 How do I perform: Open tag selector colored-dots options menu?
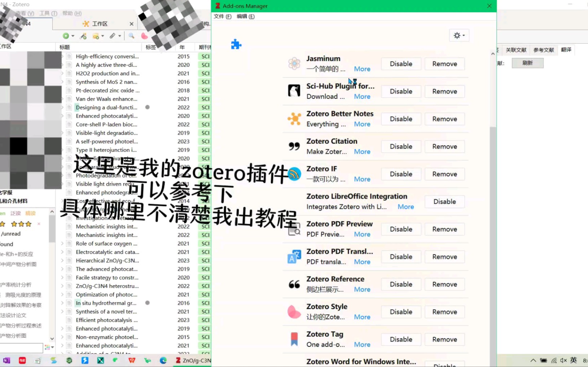(49, 348)
